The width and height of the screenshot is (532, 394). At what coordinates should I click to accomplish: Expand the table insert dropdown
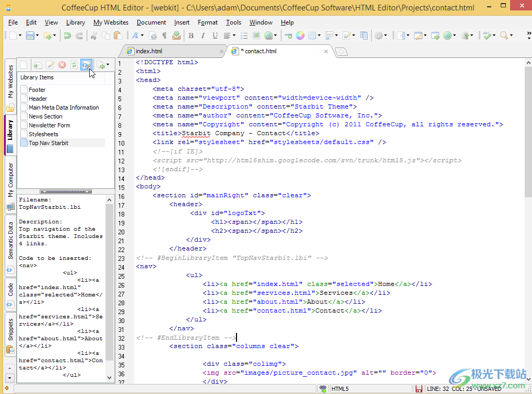[319, 35]
